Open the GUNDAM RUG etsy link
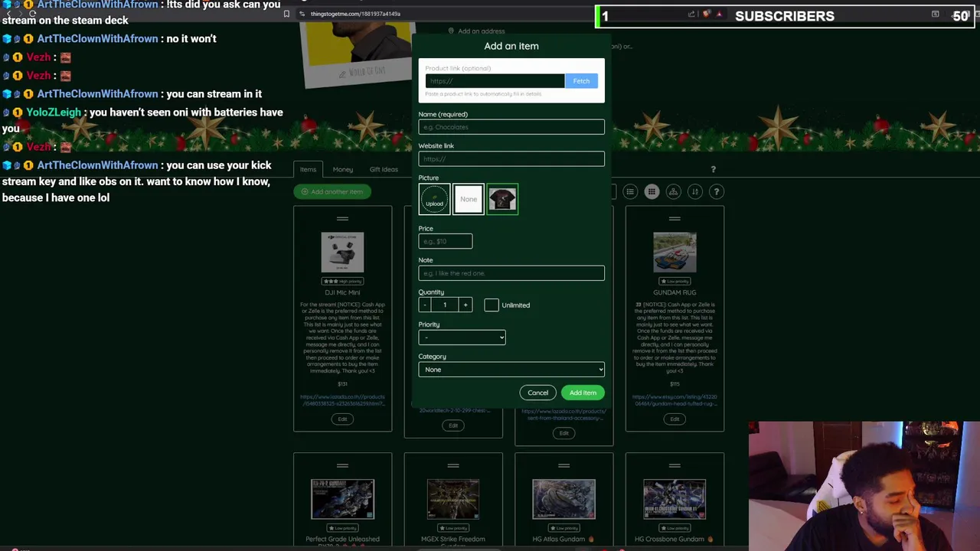The width and height of the screenshot is (980, 551). 675,400
